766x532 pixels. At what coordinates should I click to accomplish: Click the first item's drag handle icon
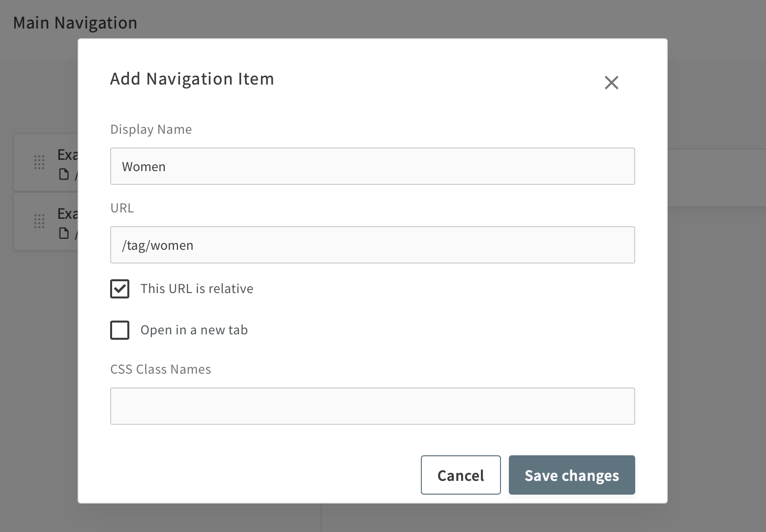[x=39, y=162]
